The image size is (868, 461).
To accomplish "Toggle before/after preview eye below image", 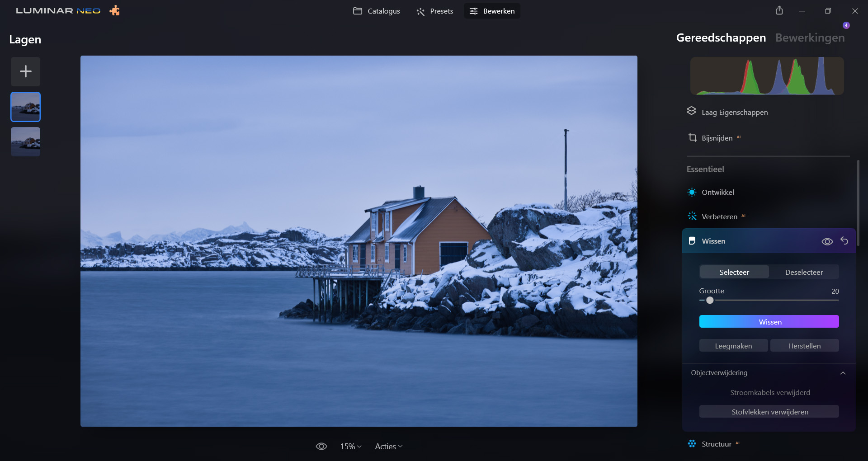I will coord(321,446).
